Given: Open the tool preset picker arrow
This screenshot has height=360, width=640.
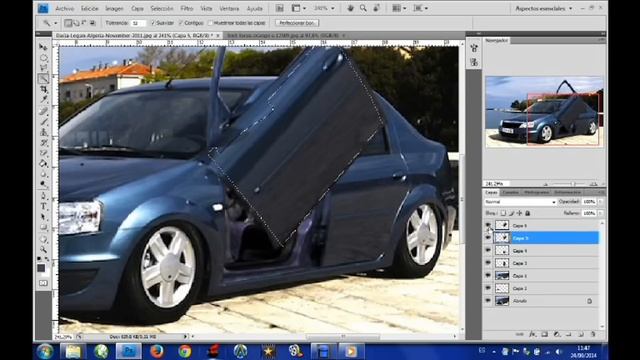Looking at the screenshot, I should pyautogui.click(x=56, y=23).
